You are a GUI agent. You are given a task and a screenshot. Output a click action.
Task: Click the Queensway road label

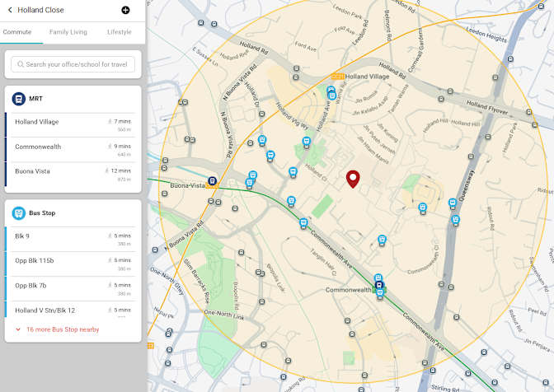click(x=467, y=185)
